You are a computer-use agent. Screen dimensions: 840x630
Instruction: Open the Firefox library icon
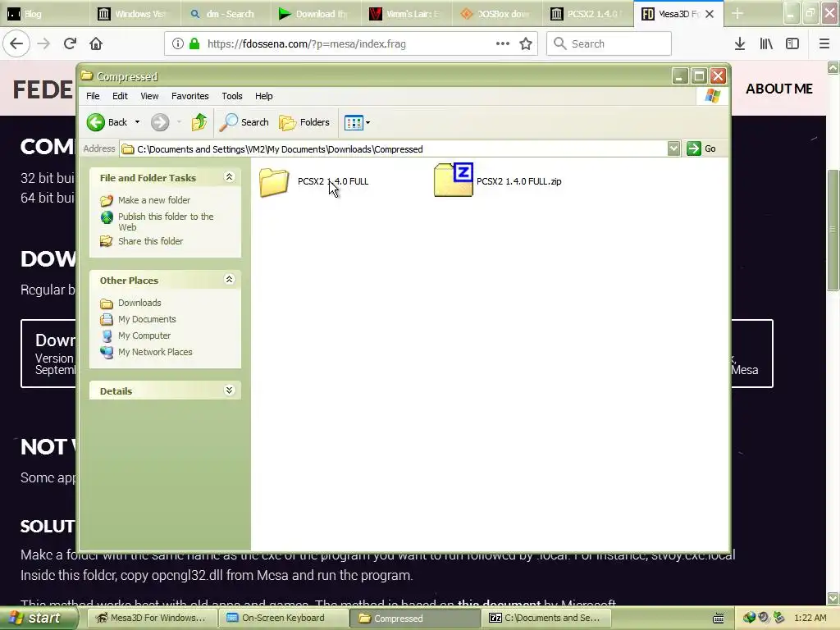[x=766, y=44]
